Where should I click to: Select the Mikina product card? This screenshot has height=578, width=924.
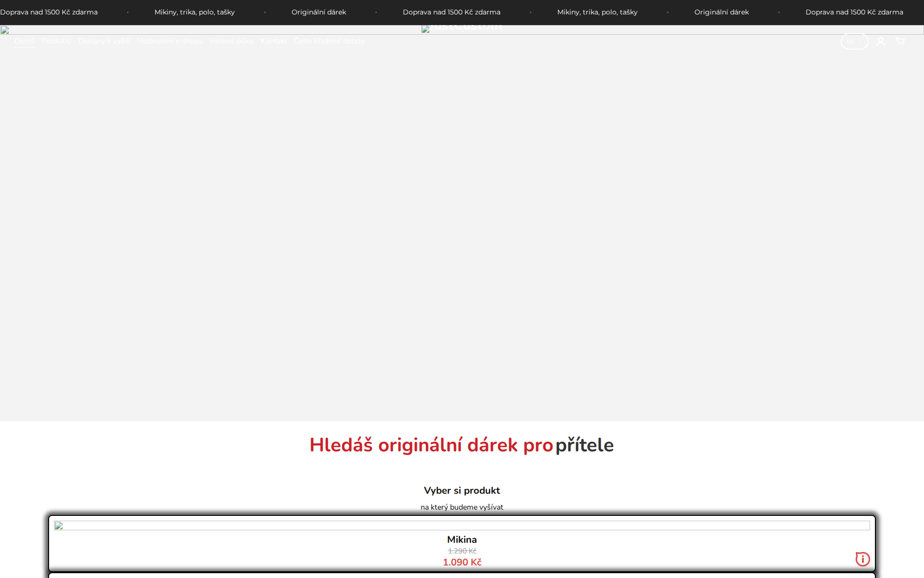[x=462, y=544]
